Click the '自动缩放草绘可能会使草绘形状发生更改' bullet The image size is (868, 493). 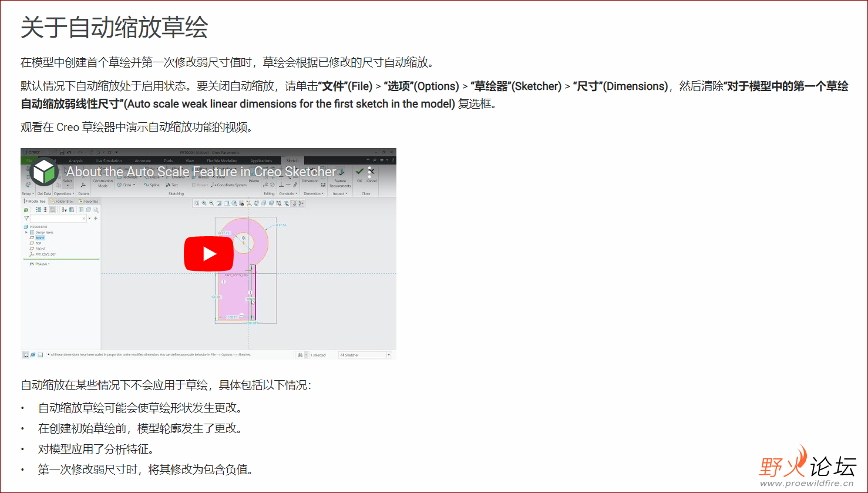(x=140, y=408)
